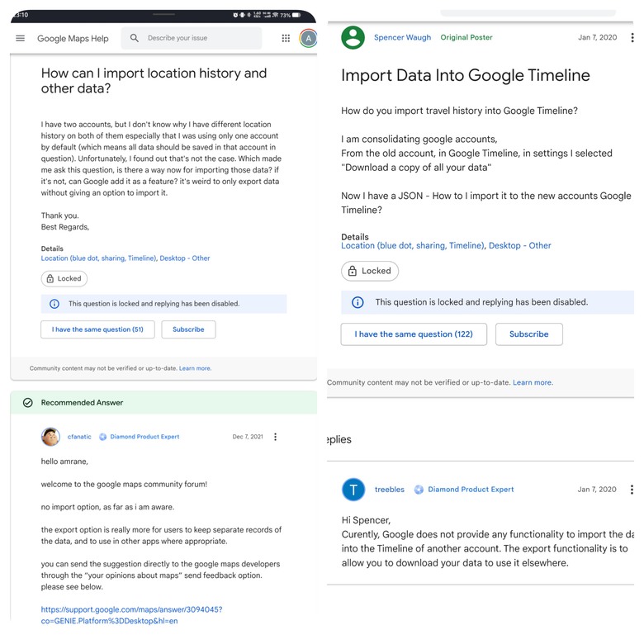This screenshot has height=644, width=644.
Task: Open 'Desktop - Other' link in left post
Action: (x=185, y=258)
